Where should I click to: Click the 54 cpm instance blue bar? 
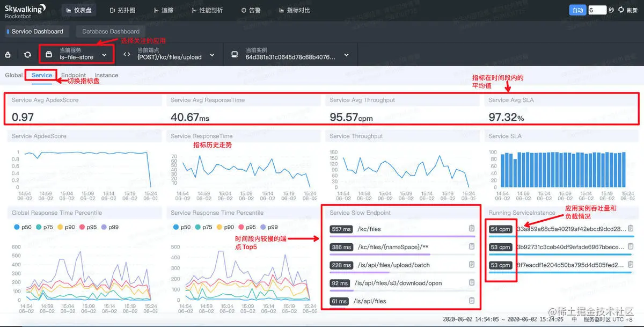(x=561, y=236)
